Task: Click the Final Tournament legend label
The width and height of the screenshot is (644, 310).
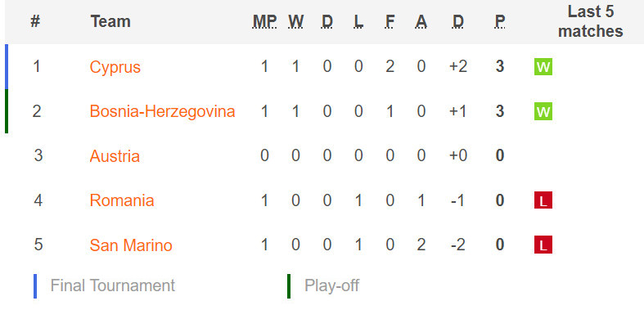Action: 113,285
